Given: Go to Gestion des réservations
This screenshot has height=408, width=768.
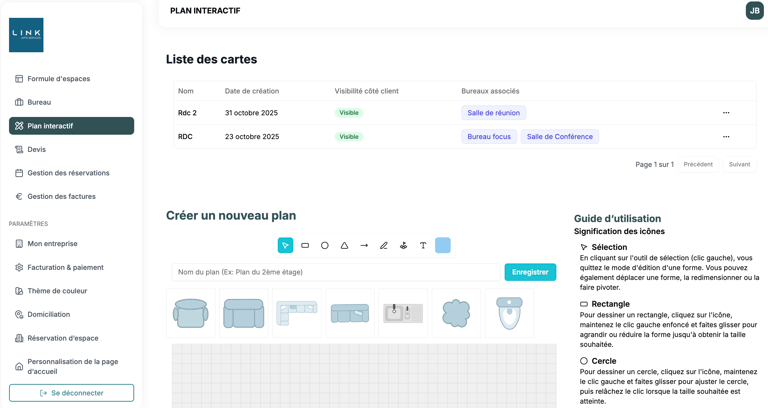Looking at the screenshot, I should 72,173.
